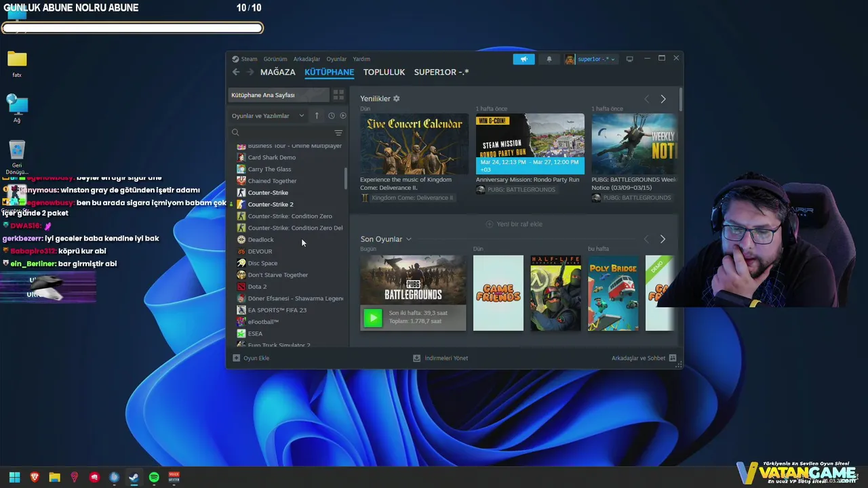The height and width of the screenshot is (488, 868).
Task: Click the library search field
Action: pyautogui.click(x=281, y=133)
